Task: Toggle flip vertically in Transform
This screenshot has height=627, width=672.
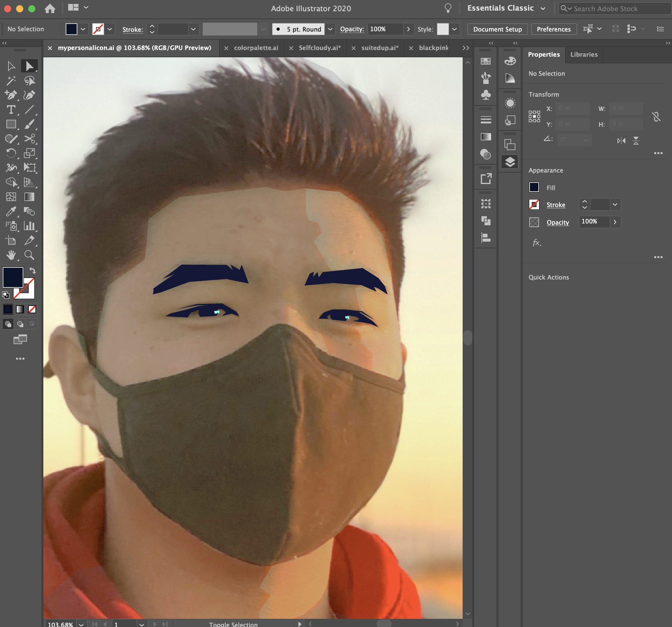Action: (x=636, y=141)
